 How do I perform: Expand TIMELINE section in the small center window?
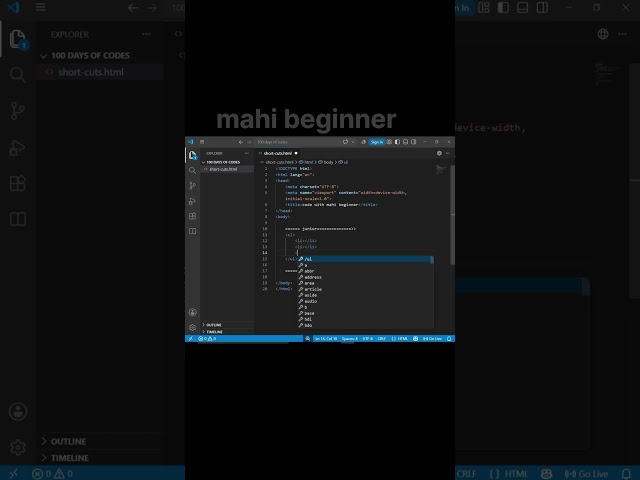[227, 332]
